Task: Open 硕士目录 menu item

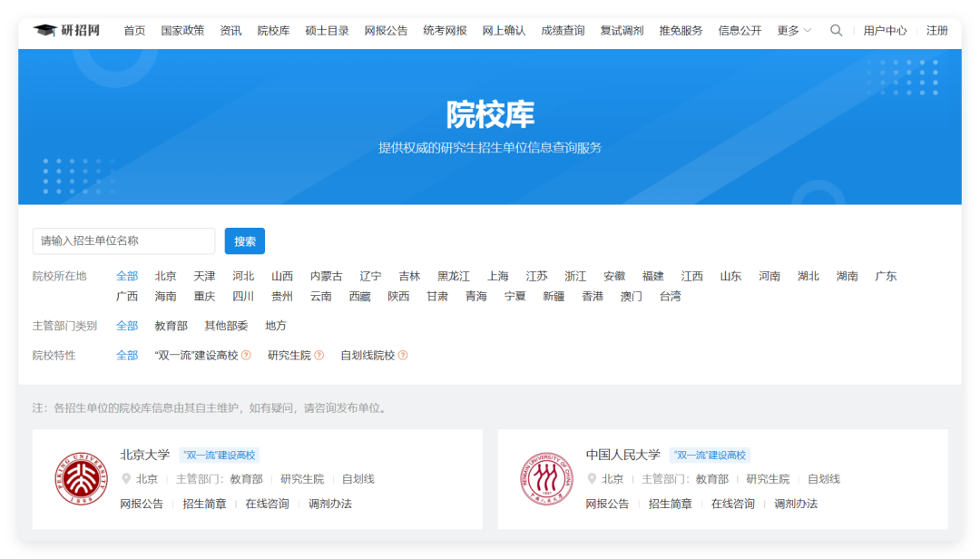Action: coord(327,30)
